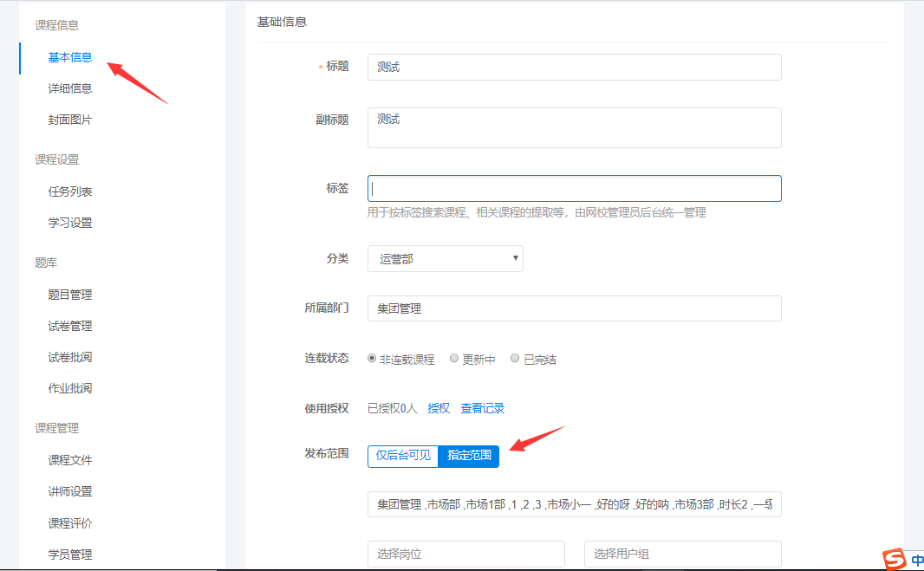This screenshot has width=924, height=571.
Task: Expand the 分类 dropdown showing 运营部
Action: (x=445, y=259)
